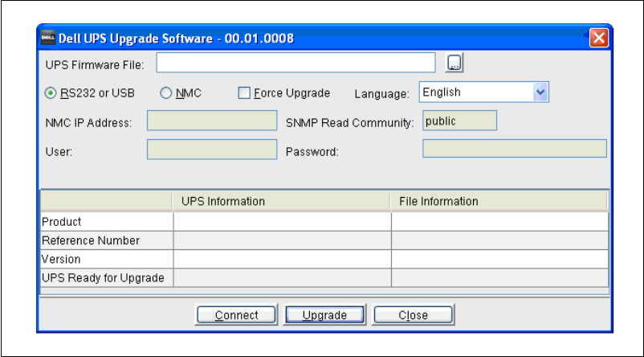Select the Reference Number row label
The height and width of the screenshot is (357, 644).
[91, 240]
